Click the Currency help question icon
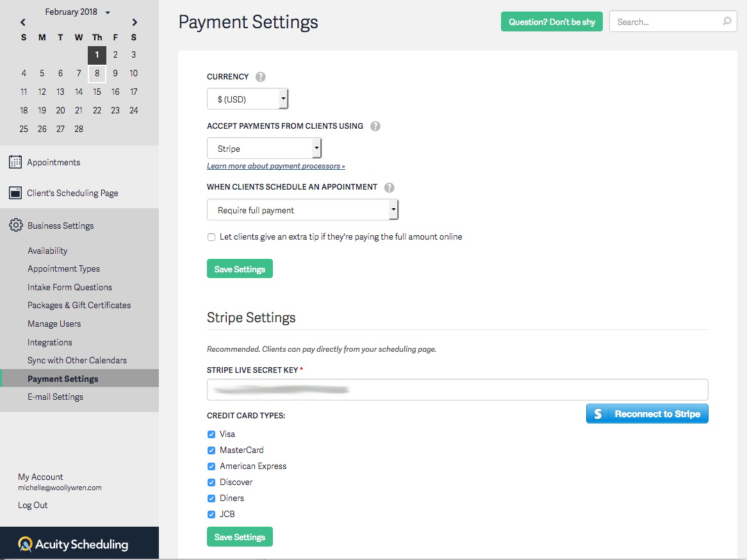The width and height of the screenshot is (747, 560). 260,77
